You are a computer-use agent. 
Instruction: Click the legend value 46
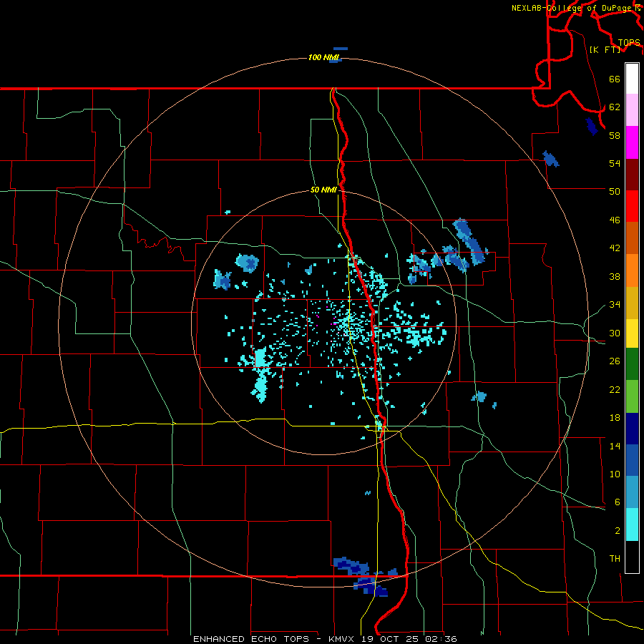pyautogui.click(x=615, y=220)
